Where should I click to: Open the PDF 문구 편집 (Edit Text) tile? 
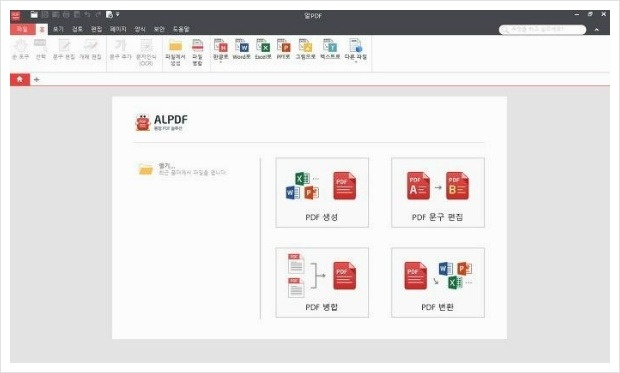click(438, 193)
